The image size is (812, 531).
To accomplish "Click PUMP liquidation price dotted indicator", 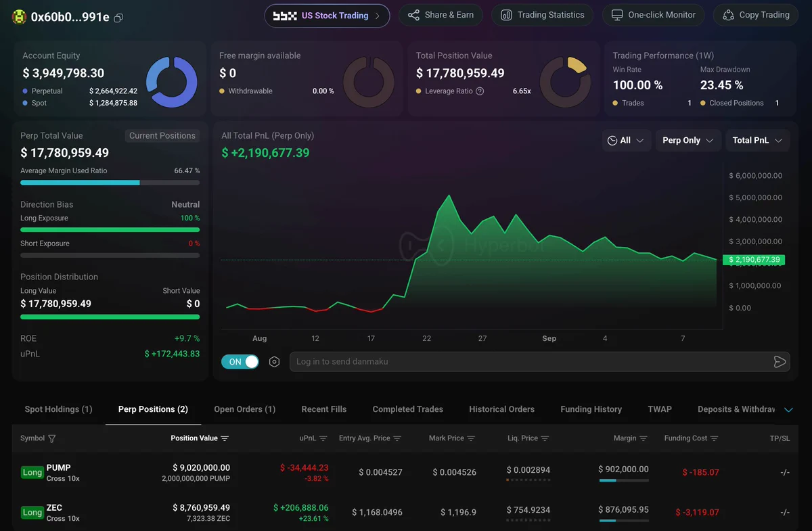I will (x=528, y=480).
